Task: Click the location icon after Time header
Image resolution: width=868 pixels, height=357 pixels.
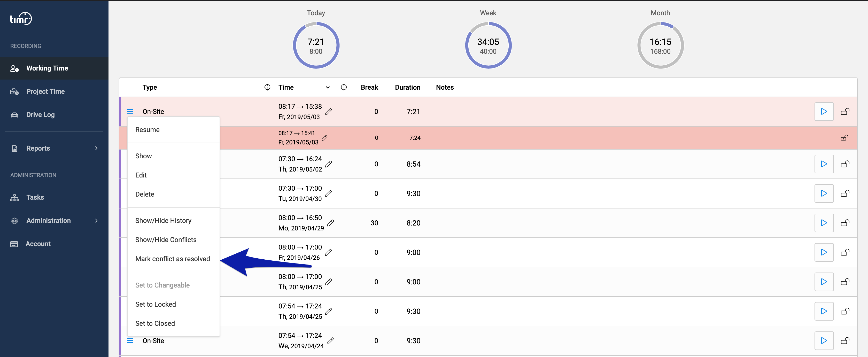Action: 344,87
